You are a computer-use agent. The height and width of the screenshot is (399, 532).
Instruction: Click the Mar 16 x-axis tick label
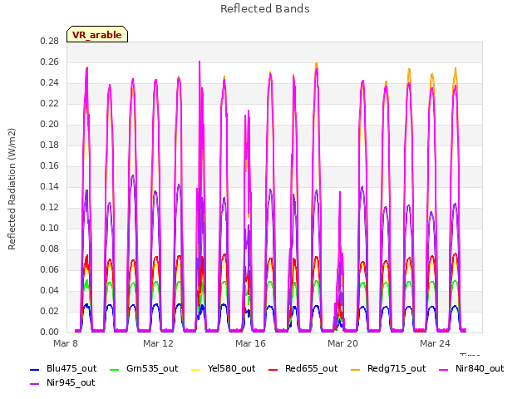[x=250, y=343]
